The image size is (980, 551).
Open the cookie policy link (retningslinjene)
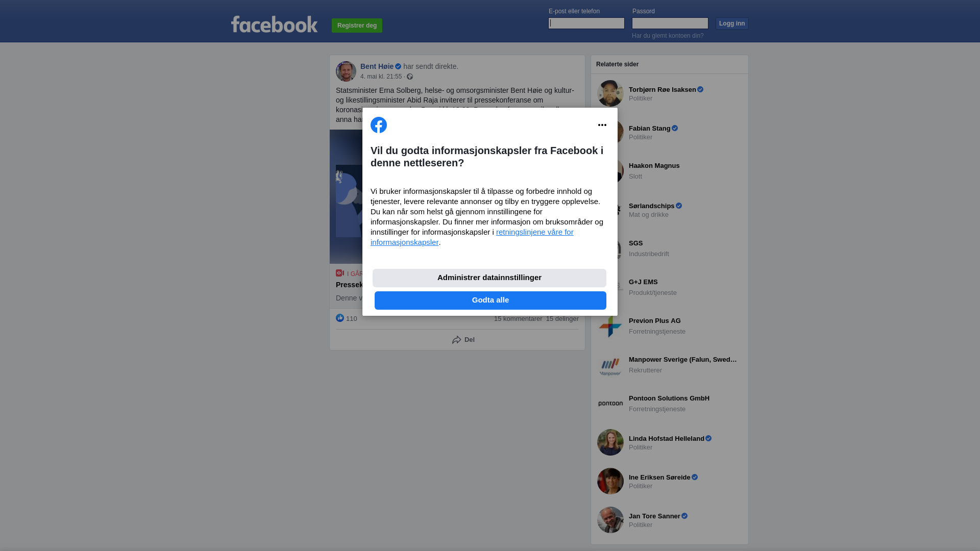(x=472, y=237)
